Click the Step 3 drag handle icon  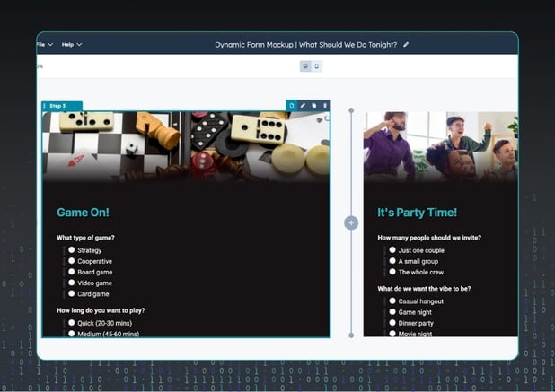pyautogui.click(x=45, y=106)
